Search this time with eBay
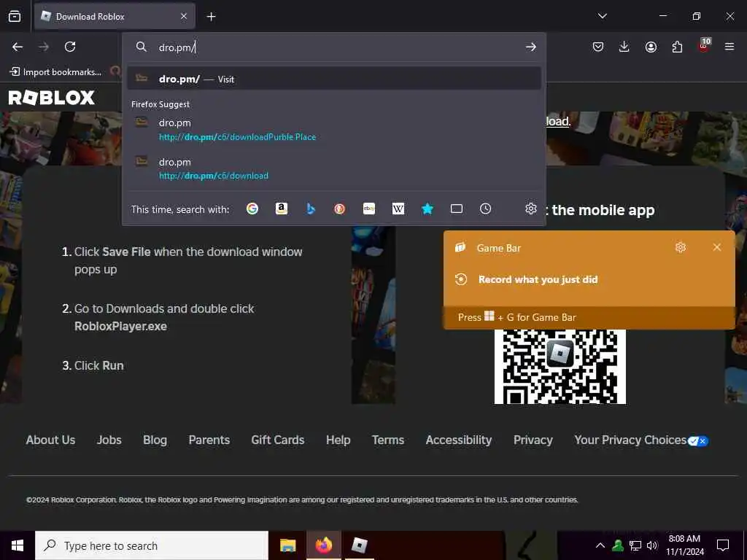 (x=368, y=209)
